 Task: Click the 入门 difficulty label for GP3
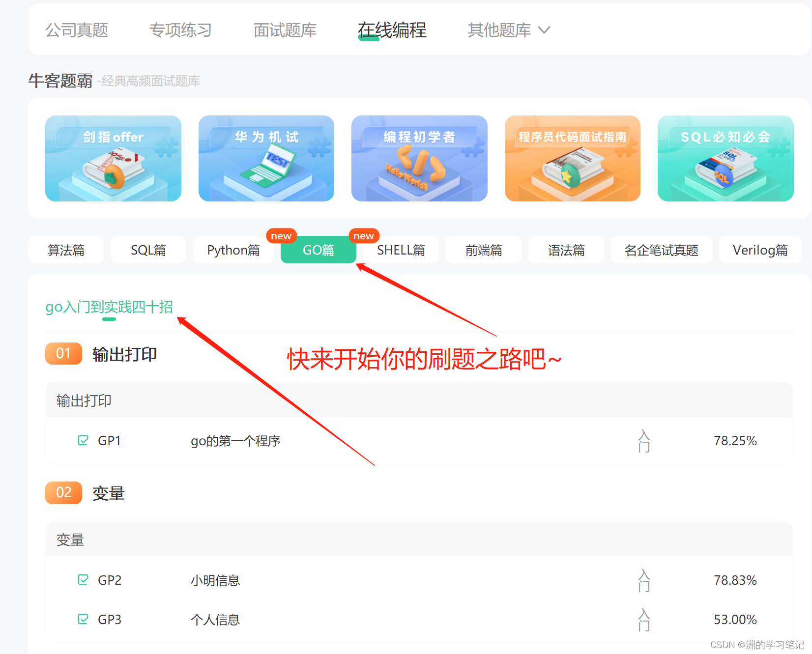coord(644,620)
